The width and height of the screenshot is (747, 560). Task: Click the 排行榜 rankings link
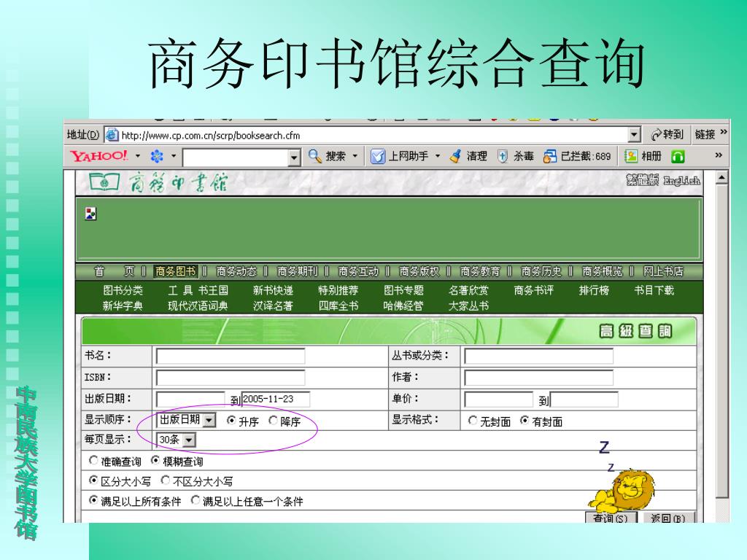[594, 290]
